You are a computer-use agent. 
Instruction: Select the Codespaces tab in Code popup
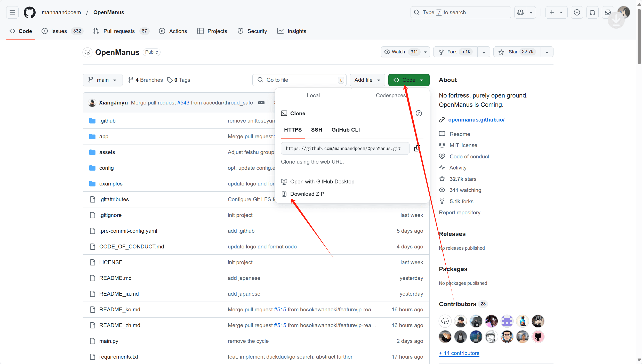click(x=391, y=95)
